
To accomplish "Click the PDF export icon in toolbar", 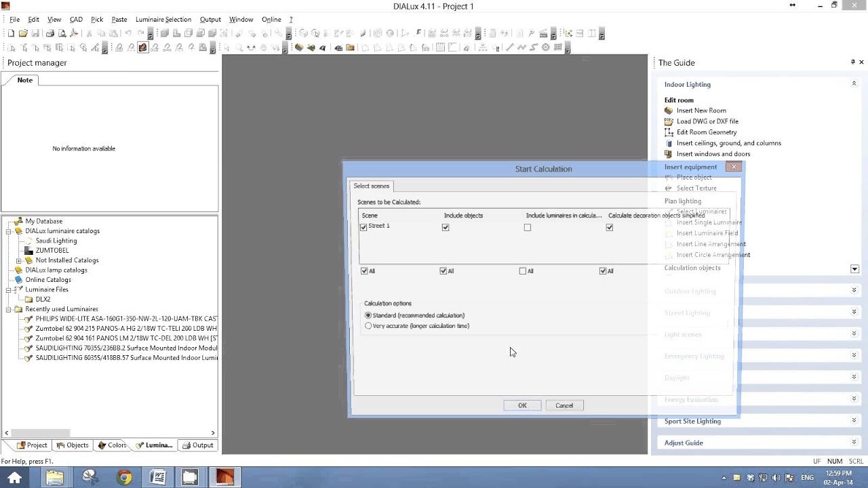I will click(73, 33).
